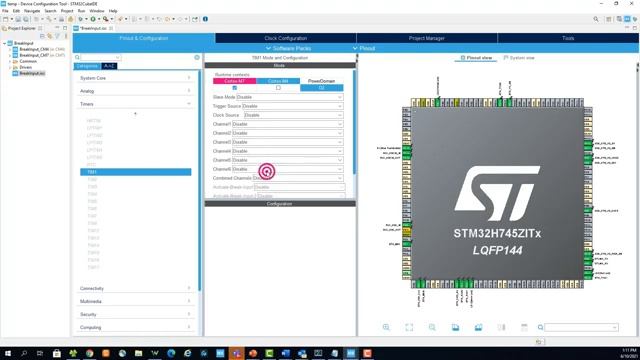640x360 pixels.
Task: Collapse the Timers category
Action: (x=136, y=104)
